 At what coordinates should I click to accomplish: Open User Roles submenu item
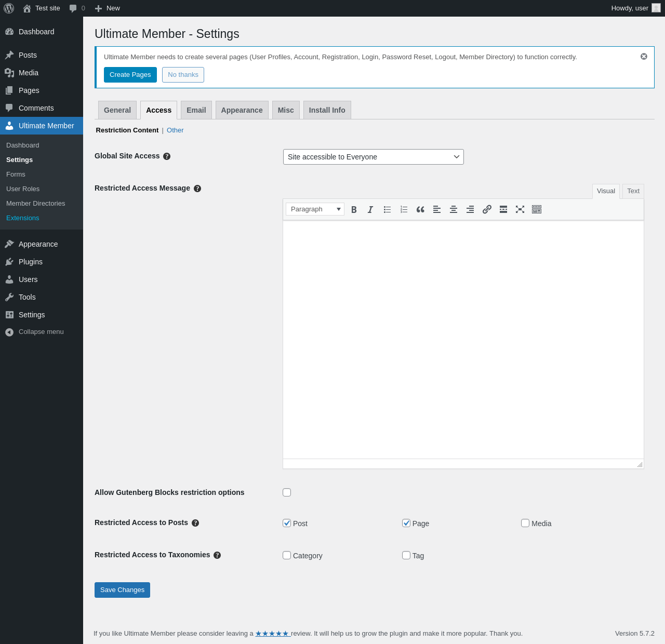[x=42, y=189]
